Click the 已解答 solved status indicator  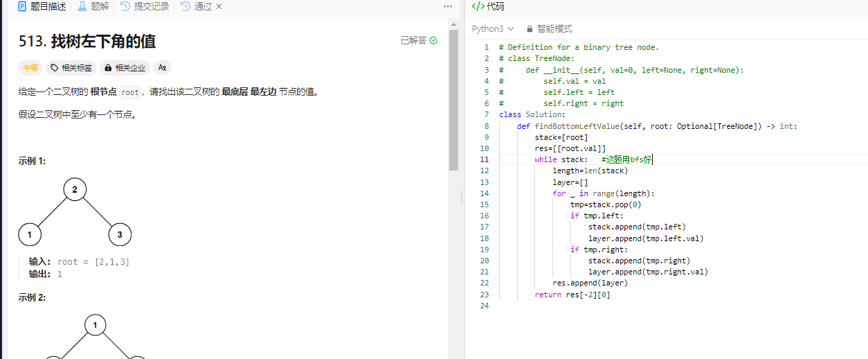click(x=419, y=40)
